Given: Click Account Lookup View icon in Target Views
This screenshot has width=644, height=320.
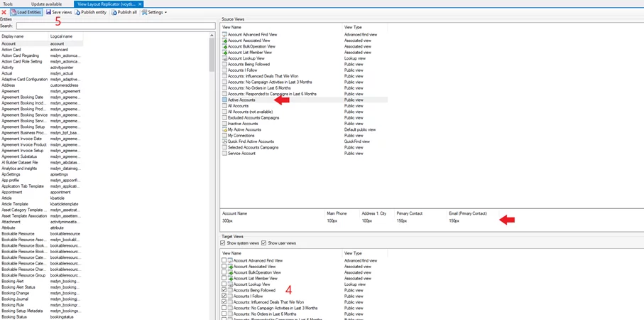Looking at the screenshot, I should click(230, 284).
